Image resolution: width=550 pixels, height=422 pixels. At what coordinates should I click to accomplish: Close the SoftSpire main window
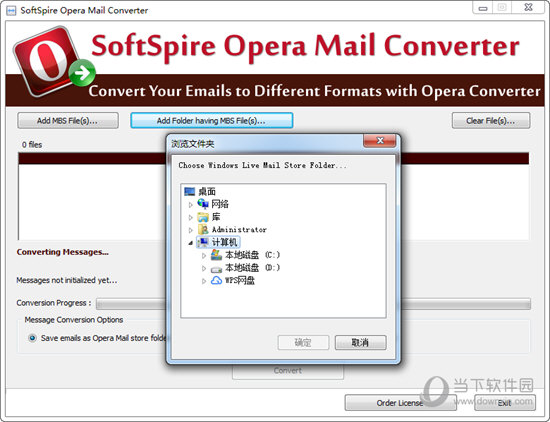(x=528, y=7)
